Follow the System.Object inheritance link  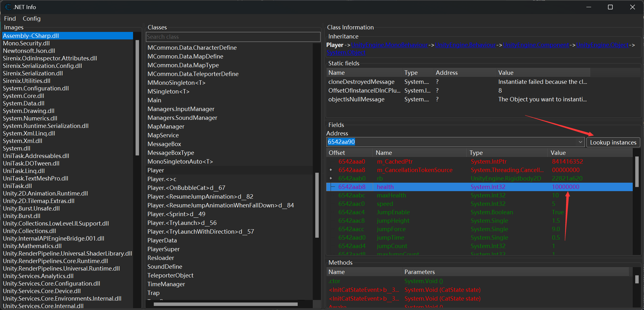(346, 53)
